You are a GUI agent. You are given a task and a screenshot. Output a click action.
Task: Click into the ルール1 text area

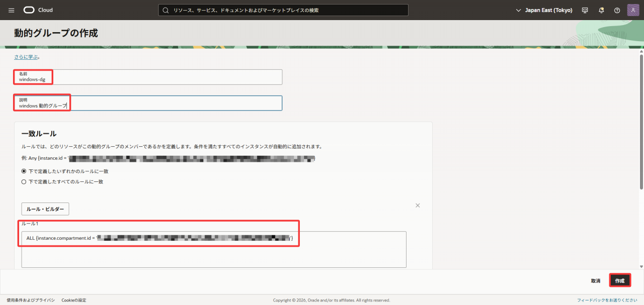click(214, 249)
